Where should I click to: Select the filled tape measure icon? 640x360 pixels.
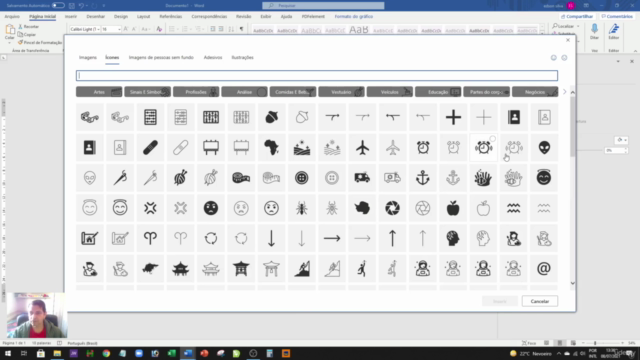pos(241,178)
